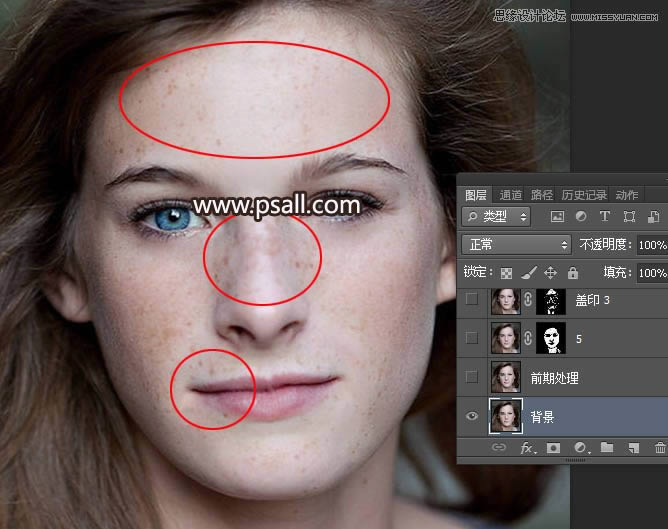The height and width of the screenshot is (529, 668).
Task: Click the lock transparent pixels icon
Action: (507, 272)
